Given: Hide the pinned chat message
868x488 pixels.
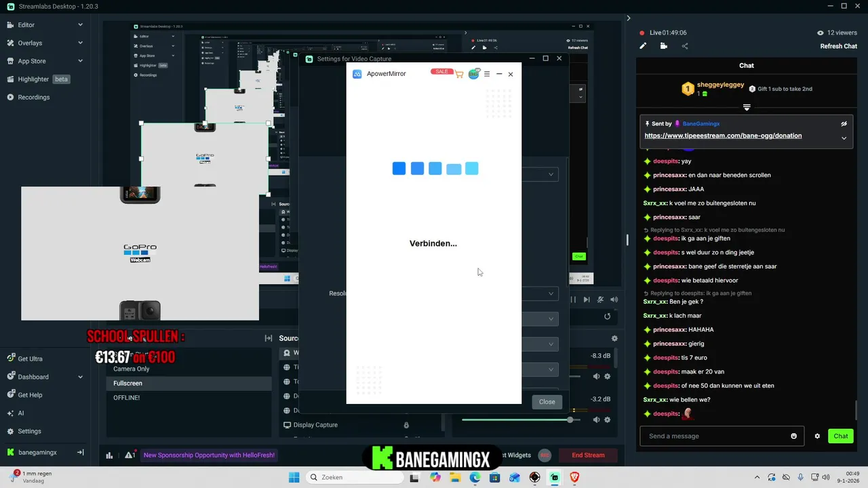Looking at the screenshot, I should tap(844, 124).
